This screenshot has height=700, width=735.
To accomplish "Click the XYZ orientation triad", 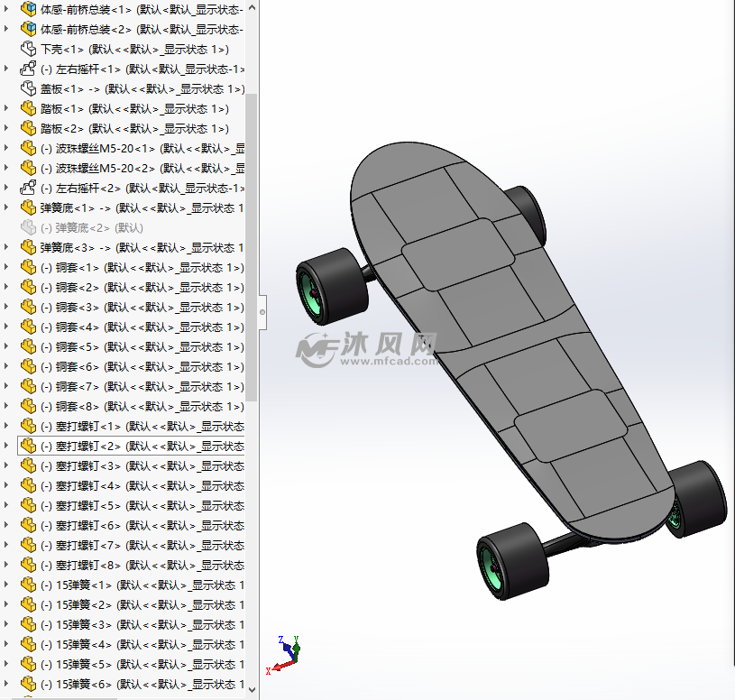I will (x=287, y=656).
